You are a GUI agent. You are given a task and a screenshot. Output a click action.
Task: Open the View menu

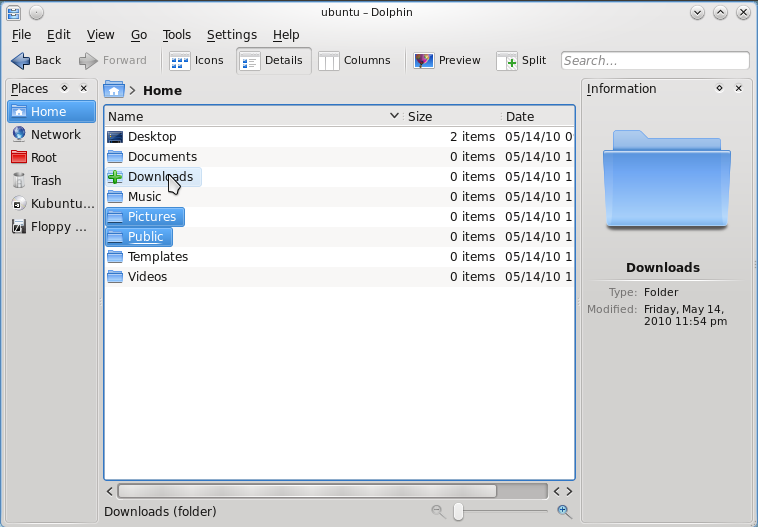(x=101, y=35)
